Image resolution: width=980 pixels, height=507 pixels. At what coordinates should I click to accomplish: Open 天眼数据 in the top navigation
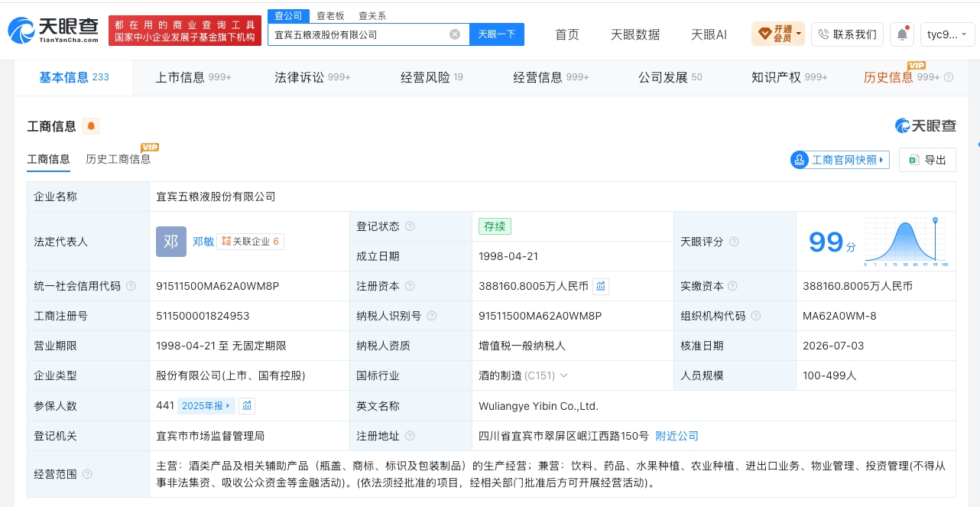(x=635, y=34)
